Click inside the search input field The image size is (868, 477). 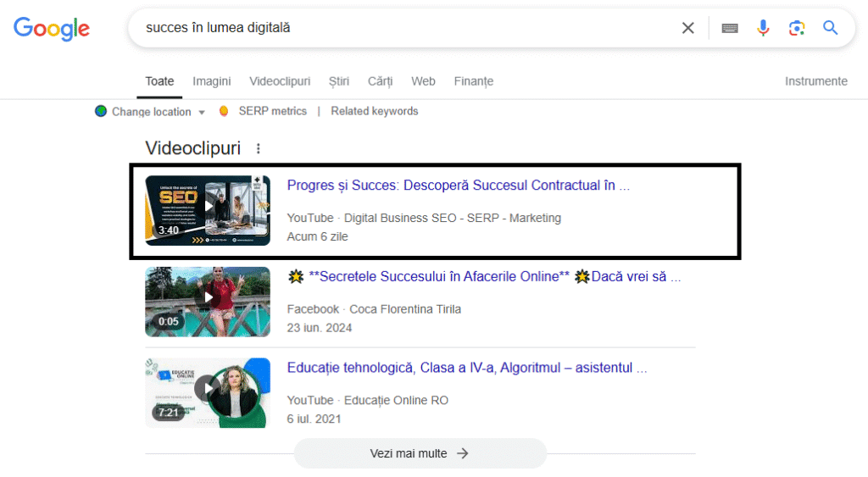click(407, 28)
